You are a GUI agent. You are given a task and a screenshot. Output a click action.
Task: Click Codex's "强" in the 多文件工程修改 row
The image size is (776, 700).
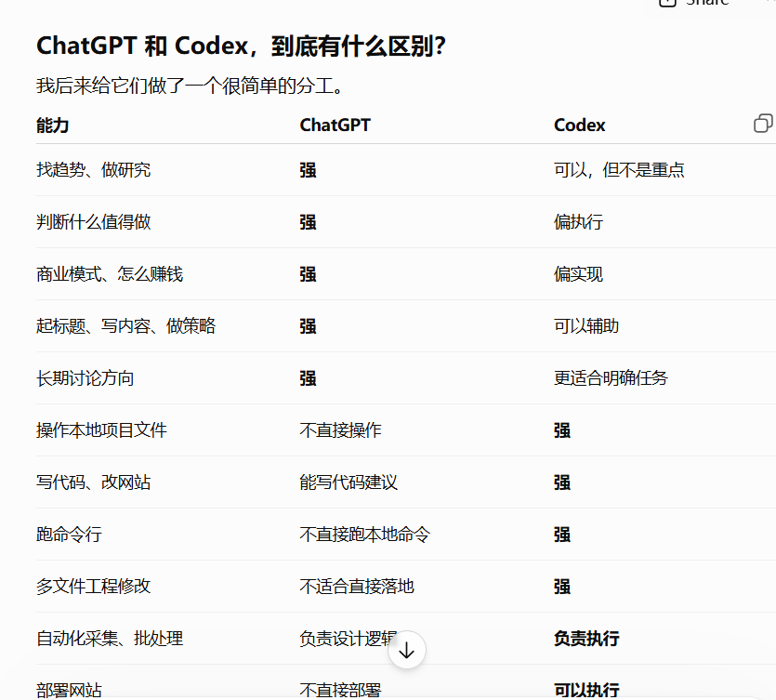[562, 587]
